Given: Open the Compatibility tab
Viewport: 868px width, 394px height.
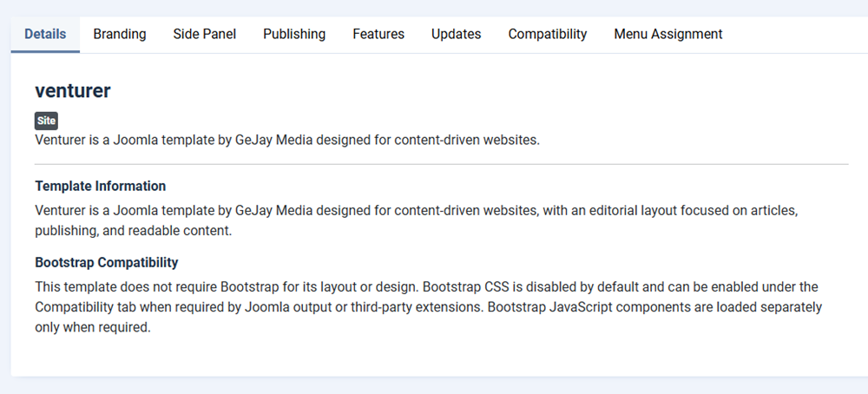Looking at the screenshot, I should 548,35.
